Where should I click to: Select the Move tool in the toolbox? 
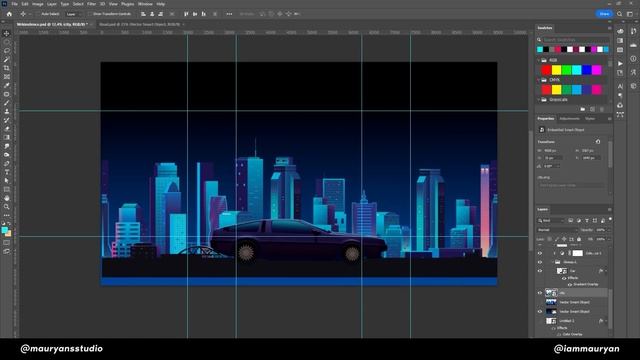tap(7, 33)
